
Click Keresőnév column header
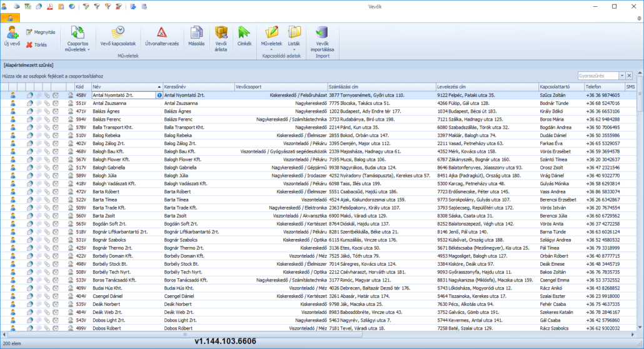199,87
